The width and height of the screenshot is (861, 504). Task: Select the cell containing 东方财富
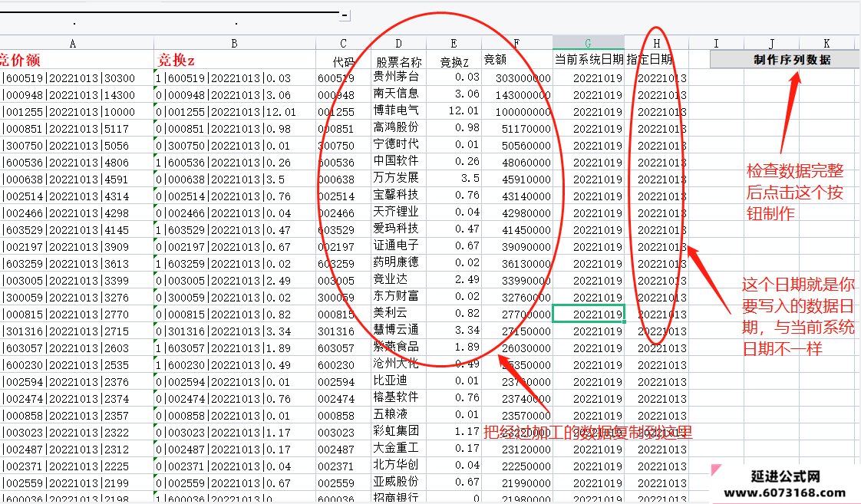[x=398, y=296]
